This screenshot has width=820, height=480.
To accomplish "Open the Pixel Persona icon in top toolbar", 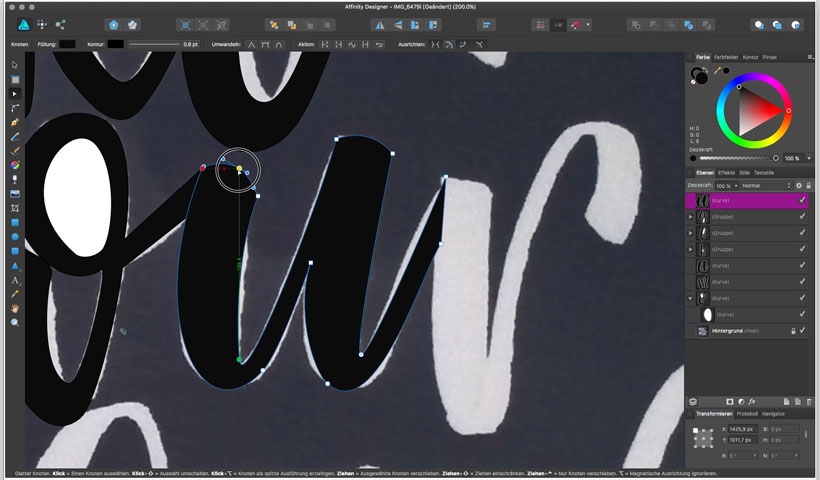I will click(39, 23).
